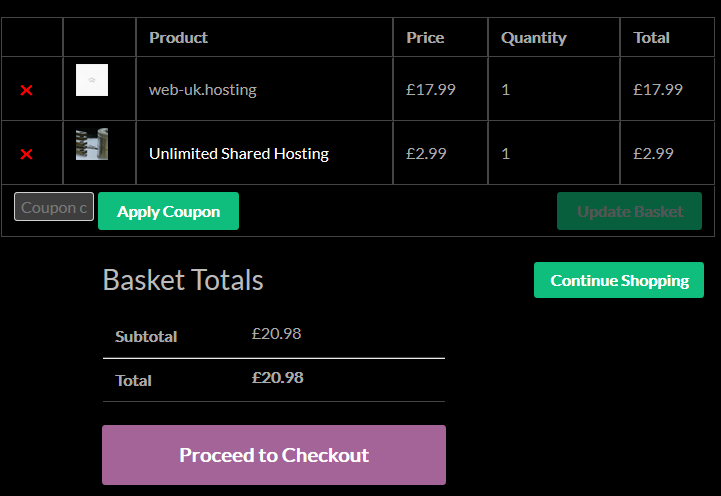Click the bold £20.98 total amount
The height and width of the screenshot is (496, 721).
click(x=278, y=378)
